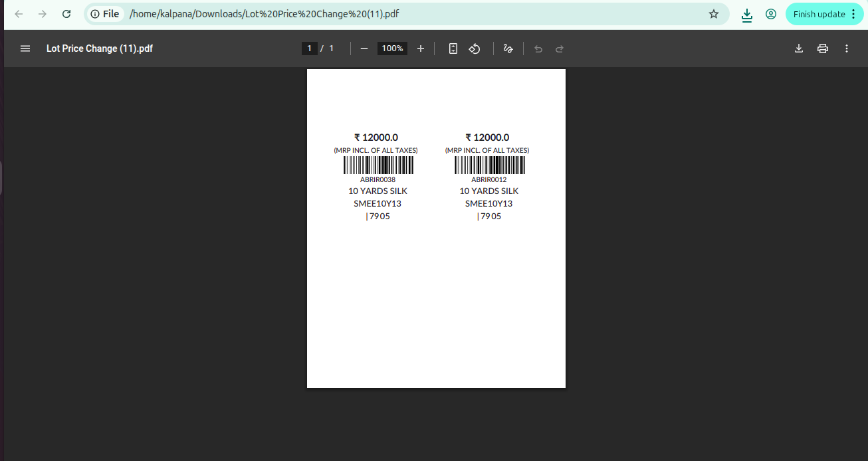
Task: Go back with the browser back arrow
Action: click(19, 14)
